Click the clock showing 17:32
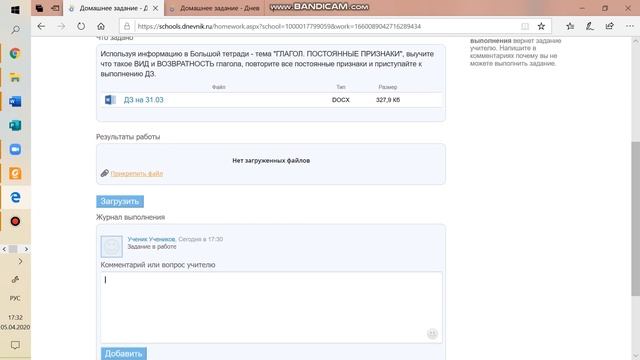This screenshot has width=640, height=360. 15,317
